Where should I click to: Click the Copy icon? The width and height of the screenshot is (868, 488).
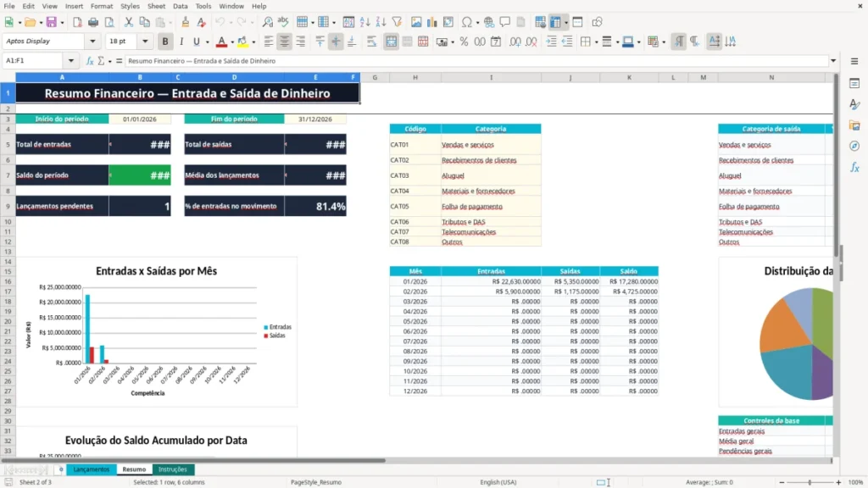pos(144,22)
